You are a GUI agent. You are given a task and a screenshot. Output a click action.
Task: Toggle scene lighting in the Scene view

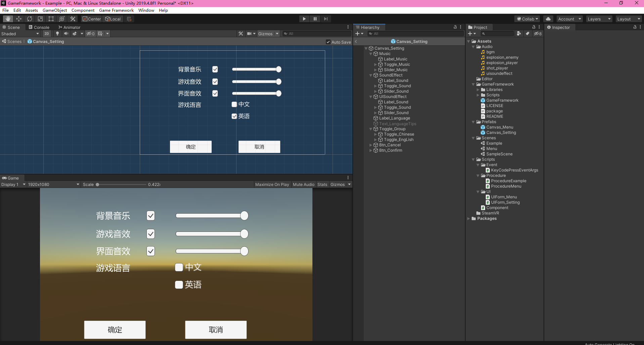coord(57,34)
